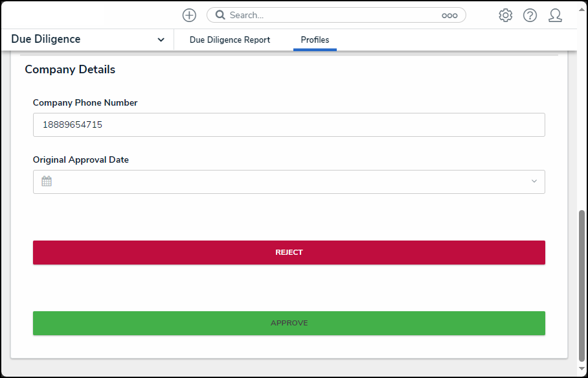Click the magnifier search icon
588x378 pixels.
pyautogui.click(x=220, y=15)
